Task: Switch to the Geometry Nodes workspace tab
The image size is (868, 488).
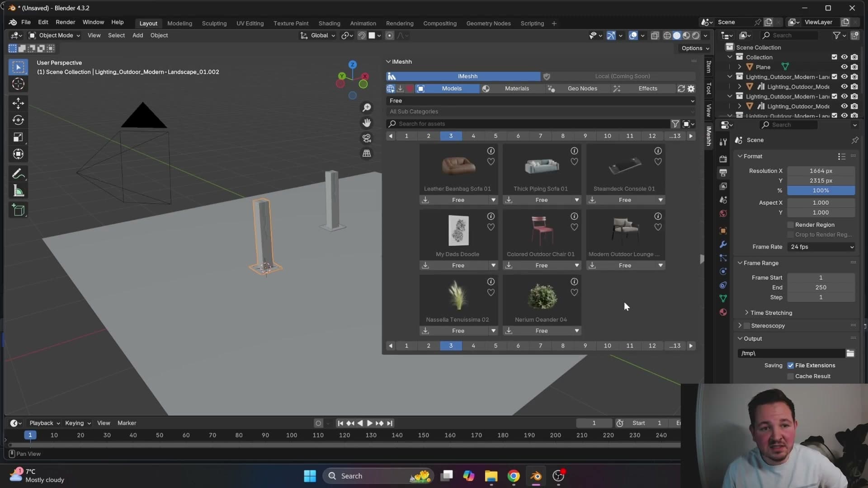Action: click(488, 23)
